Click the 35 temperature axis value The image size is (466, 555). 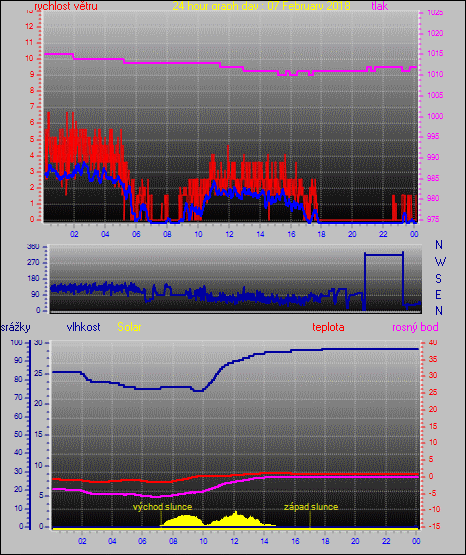click(433, 359)
